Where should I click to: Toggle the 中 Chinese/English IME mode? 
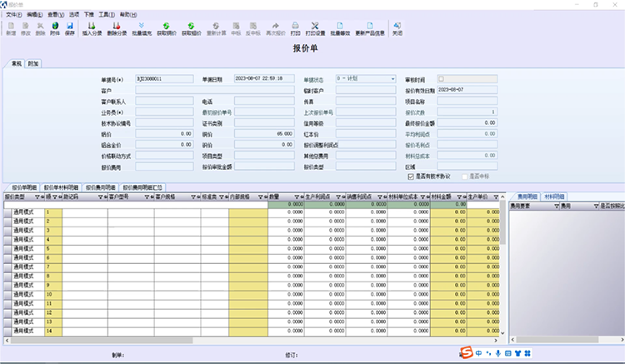478,353
